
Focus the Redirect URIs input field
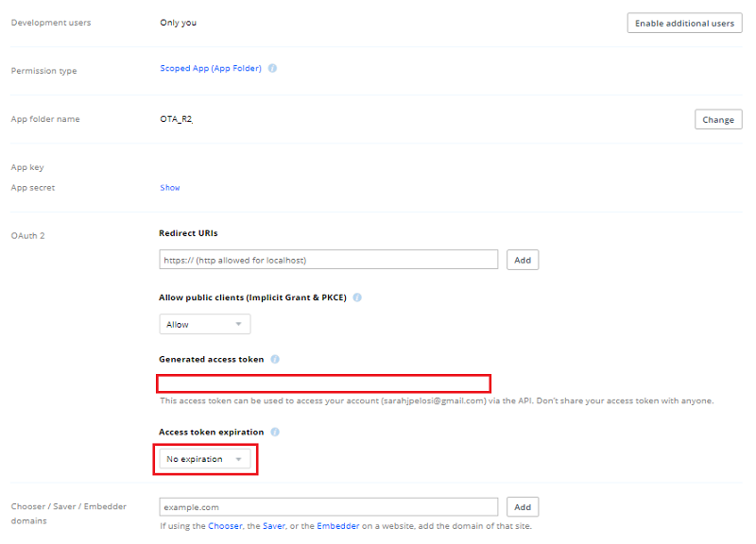click(x=328, y=260)
